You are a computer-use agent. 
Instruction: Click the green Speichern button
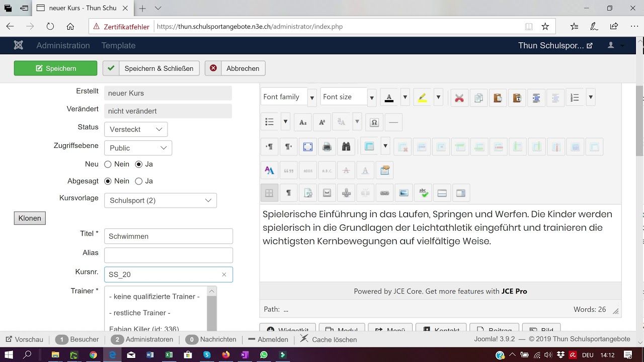coord(55,68)
